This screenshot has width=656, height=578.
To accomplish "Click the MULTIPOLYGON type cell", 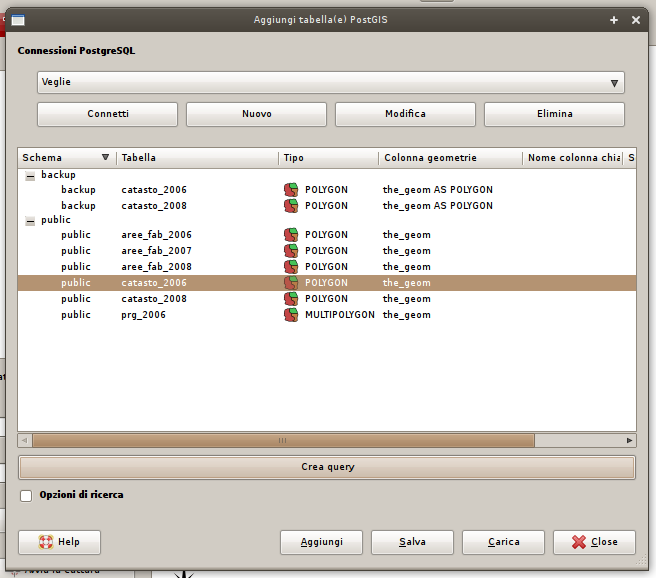I will tap(340, 315).
